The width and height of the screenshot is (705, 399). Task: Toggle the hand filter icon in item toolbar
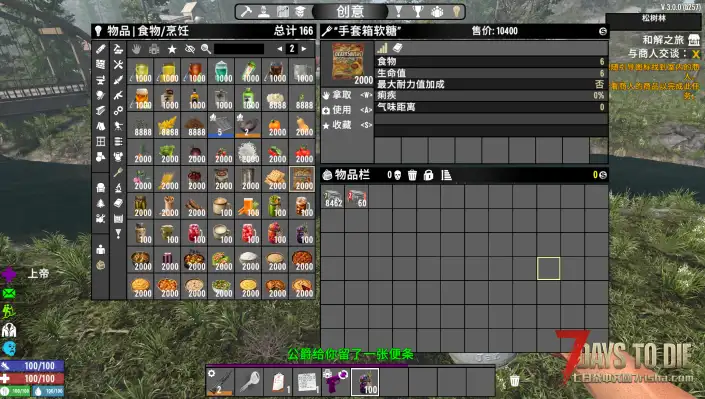click(136, 49)
